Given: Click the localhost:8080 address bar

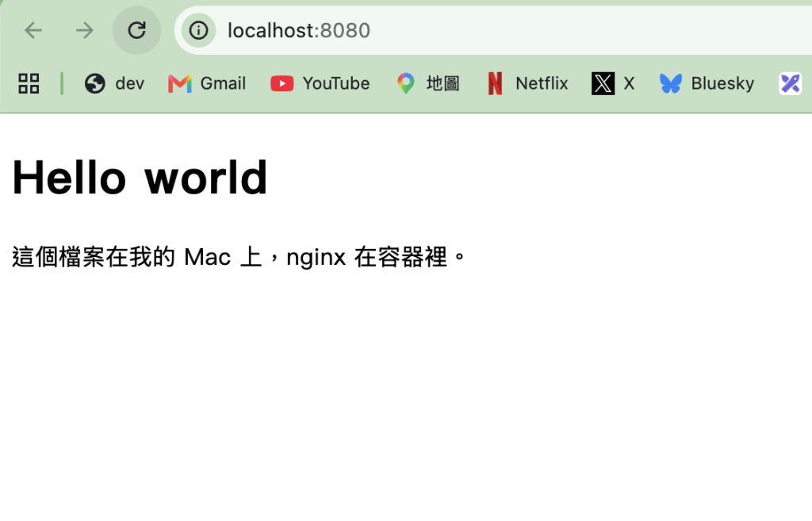Looking at the screenshot, I should point(495,31).
